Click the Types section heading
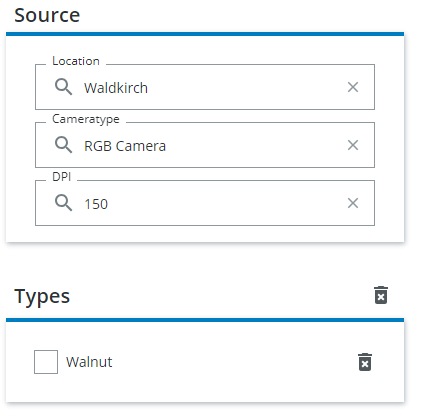Screen dimensions: 424x416 point(42,296)
